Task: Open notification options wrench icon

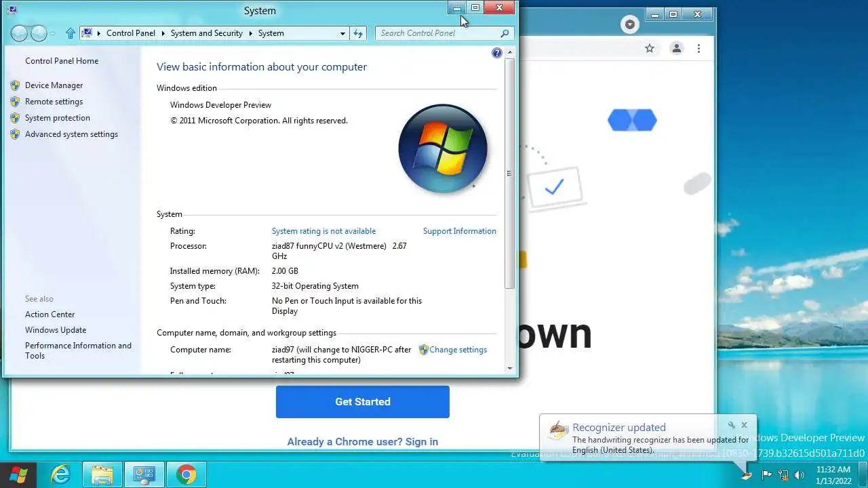Action: 732,426
